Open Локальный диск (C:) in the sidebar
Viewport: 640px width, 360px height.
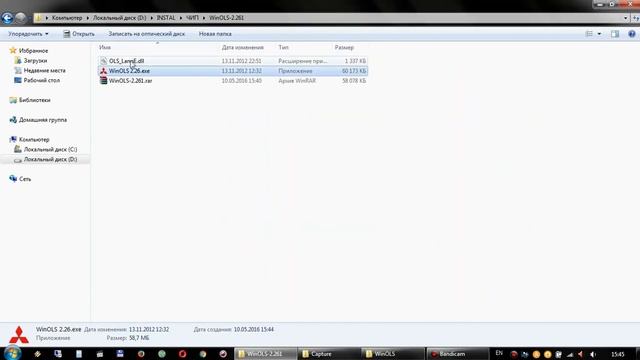click(x=50, y=149)
